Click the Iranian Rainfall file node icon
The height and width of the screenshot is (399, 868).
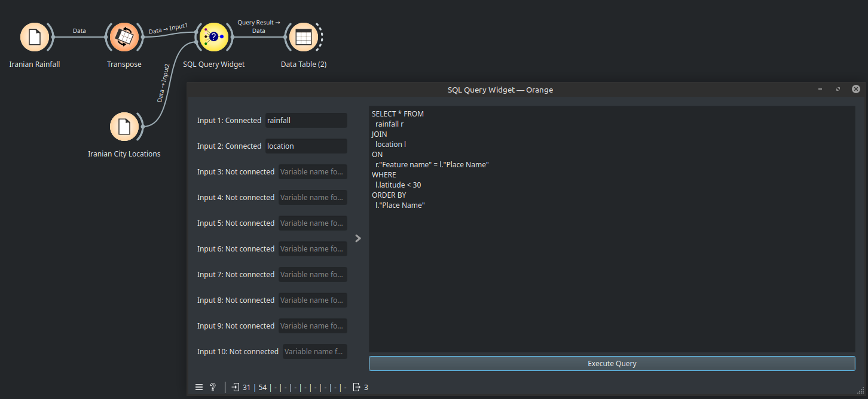pos(35,37)
